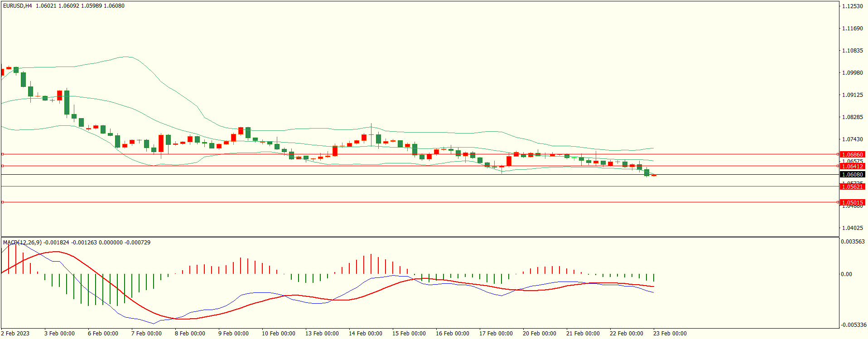
Task: Click the 13 Feb 00:00 time label
Action: click(322, 334)
